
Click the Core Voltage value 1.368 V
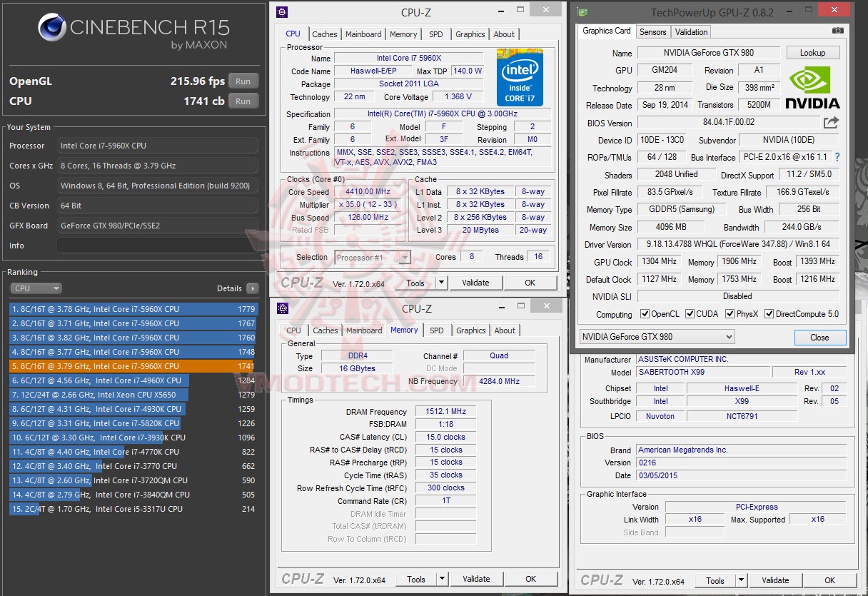(458, 96)
